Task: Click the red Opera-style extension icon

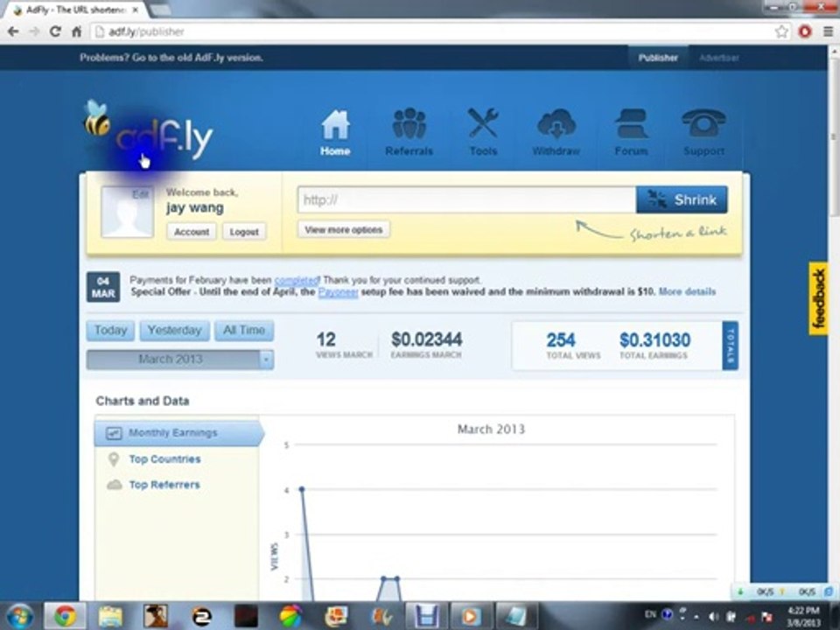Action: (x=805, y=31)
